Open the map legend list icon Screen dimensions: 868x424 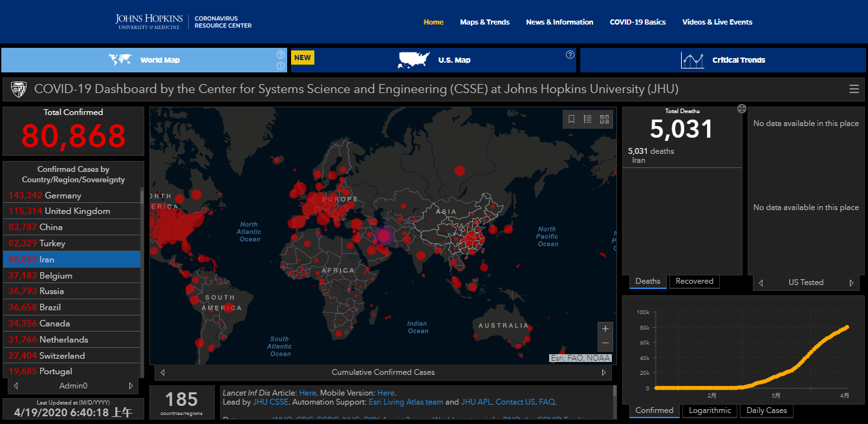588,119
